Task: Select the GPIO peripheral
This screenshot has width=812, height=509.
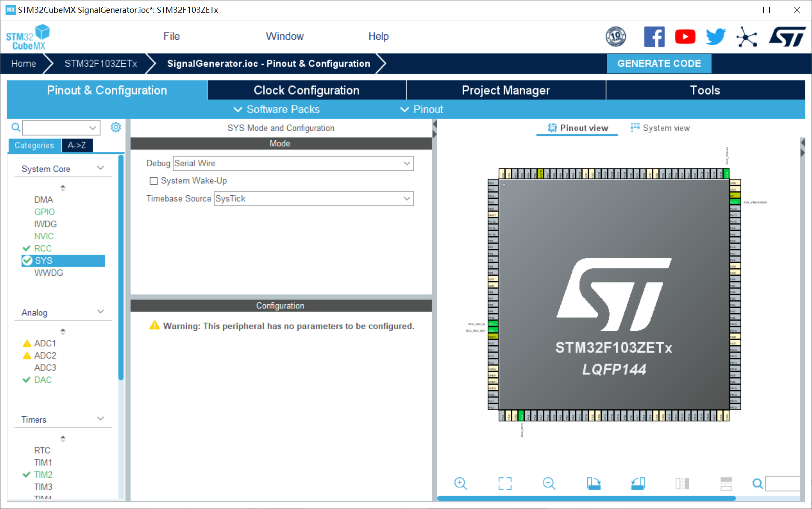Action: click(44, 212)
